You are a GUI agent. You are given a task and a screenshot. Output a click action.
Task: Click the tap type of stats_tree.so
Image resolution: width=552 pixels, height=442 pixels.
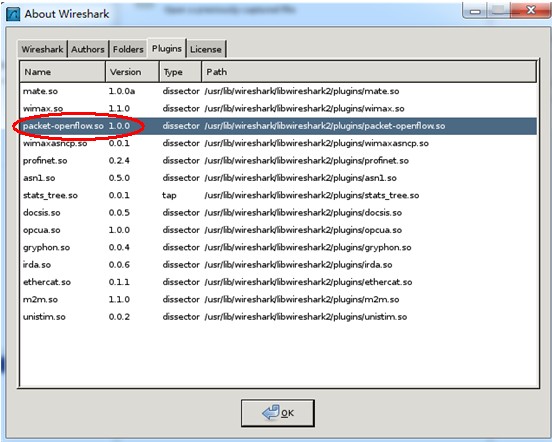[x=169, y=196]
